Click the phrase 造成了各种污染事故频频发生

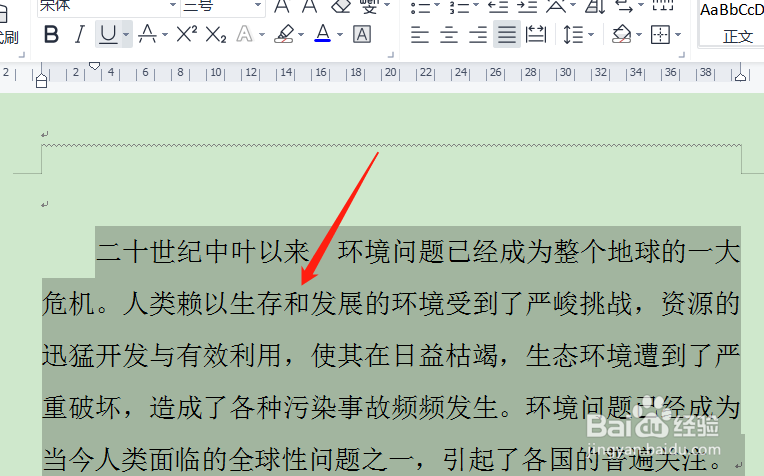(x=323, y=407)
